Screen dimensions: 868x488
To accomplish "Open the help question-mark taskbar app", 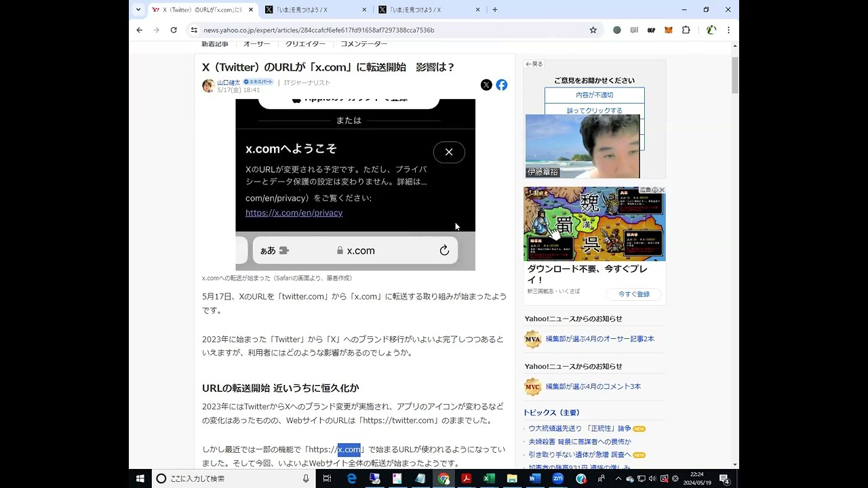I will pos(581,479).
